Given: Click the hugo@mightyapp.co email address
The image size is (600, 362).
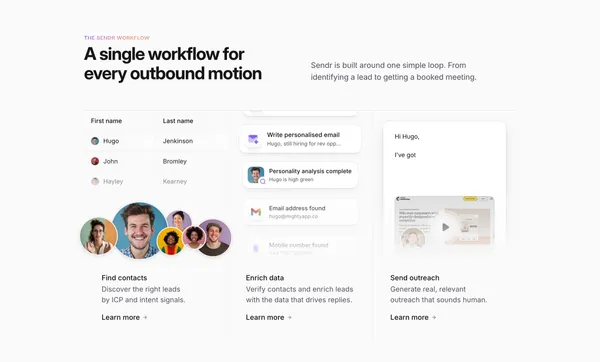Looking at the screenshot, I should [x=293, y=217].
